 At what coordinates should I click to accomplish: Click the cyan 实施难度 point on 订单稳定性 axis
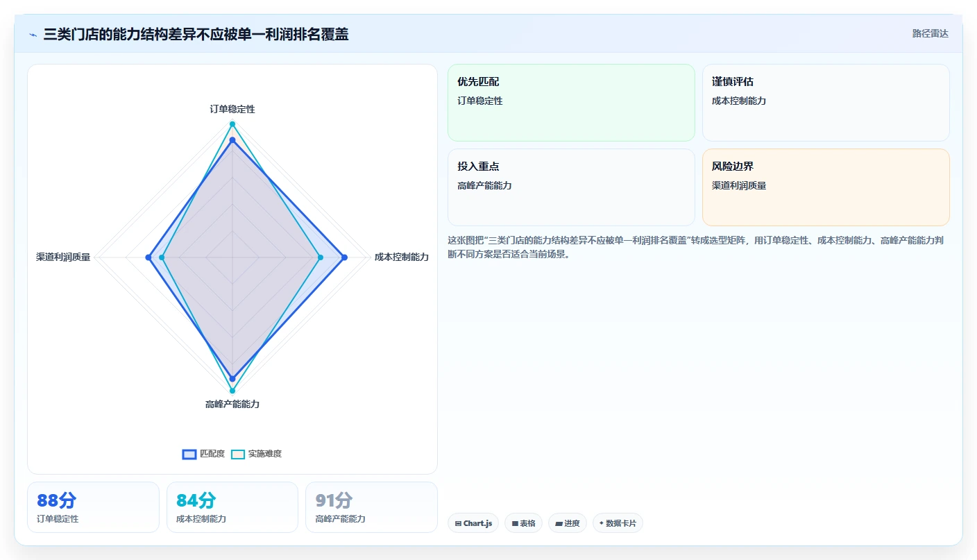[232, 124]
